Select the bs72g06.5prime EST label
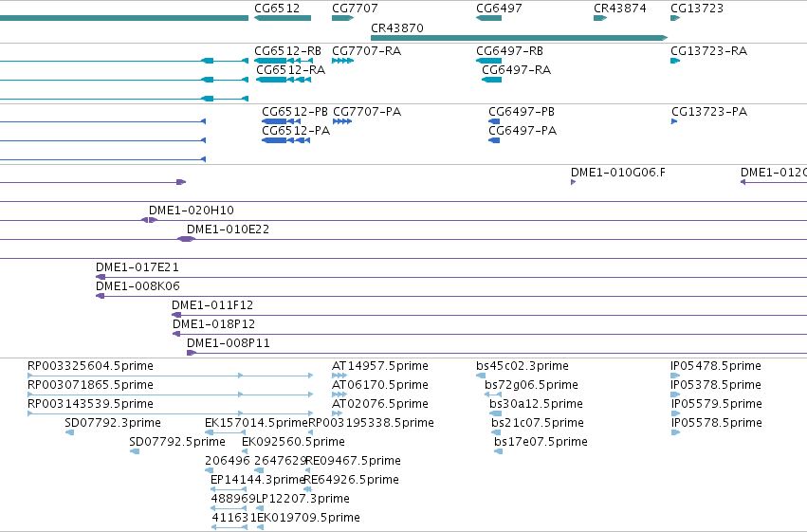 click(531, 385)
